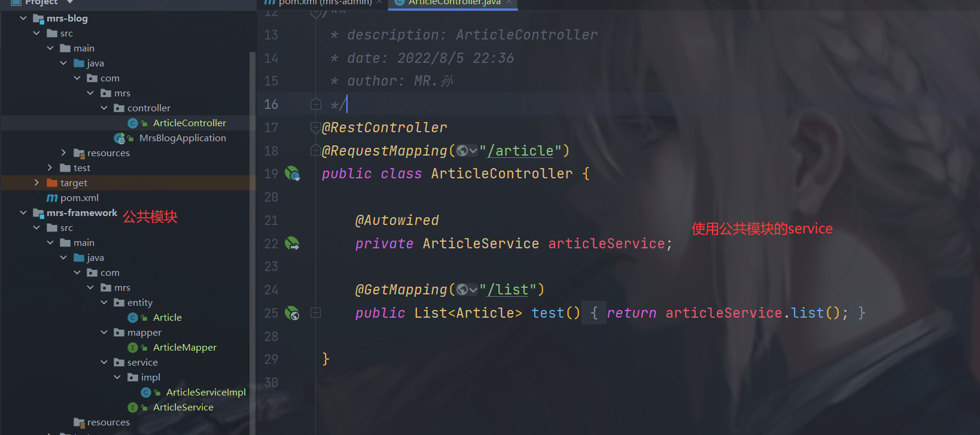Collapse the mrs-framework module
The height and width of the screenshot is (435, 980).
tap(23, 212)
